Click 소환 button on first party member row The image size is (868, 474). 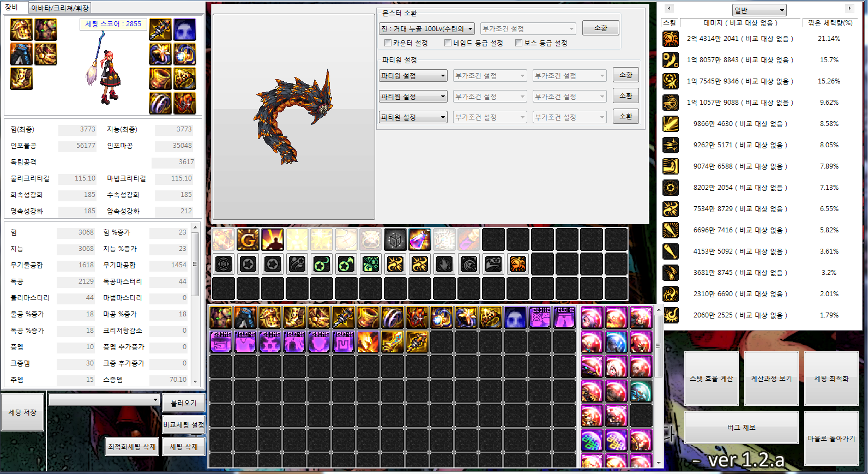click(x=626, y=75)
